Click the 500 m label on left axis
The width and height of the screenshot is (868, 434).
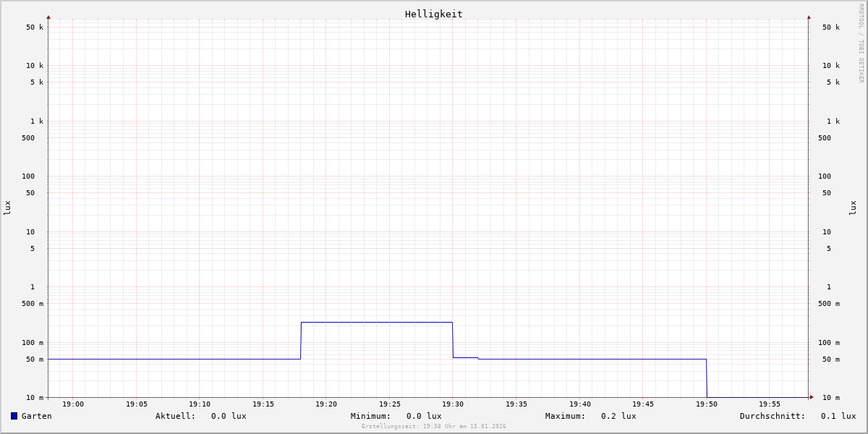33,304
